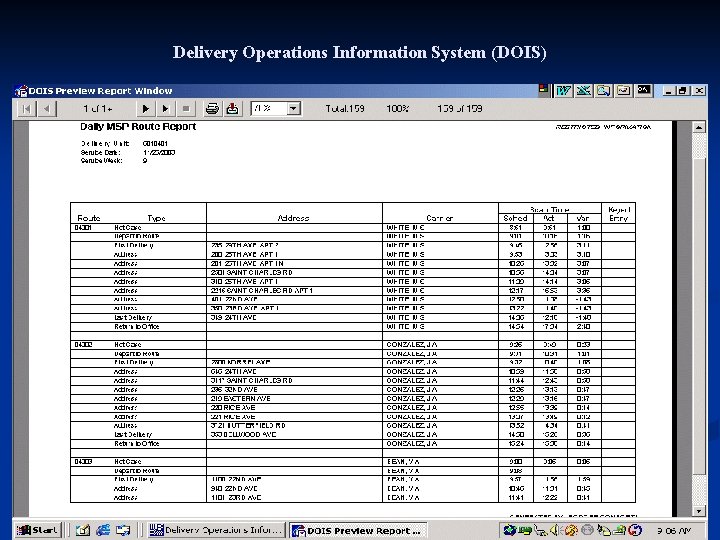
Task: Click the DOIS Preview Report window title icon
Action: click(21, 91)
